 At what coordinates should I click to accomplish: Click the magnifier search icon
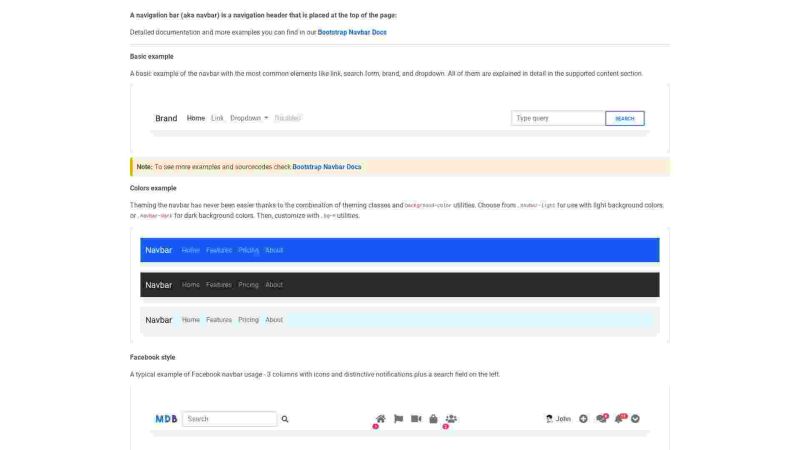coord(285,419)
